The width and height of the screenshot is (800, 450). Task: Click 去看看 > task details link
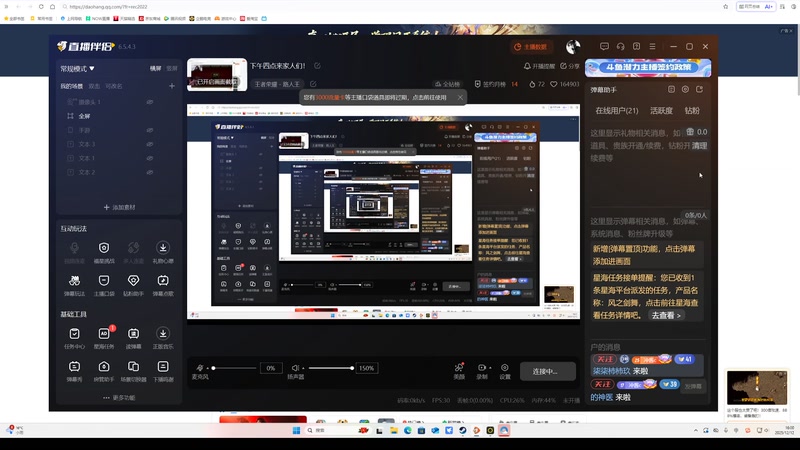pos(666,315)
